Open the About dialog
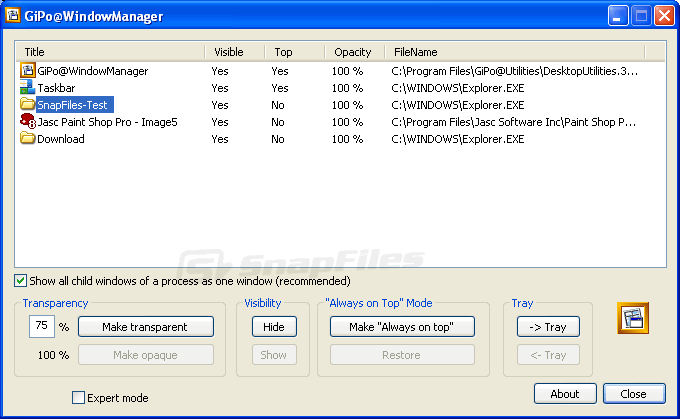The width and height of the screenshot is (680, 419). 565,393
